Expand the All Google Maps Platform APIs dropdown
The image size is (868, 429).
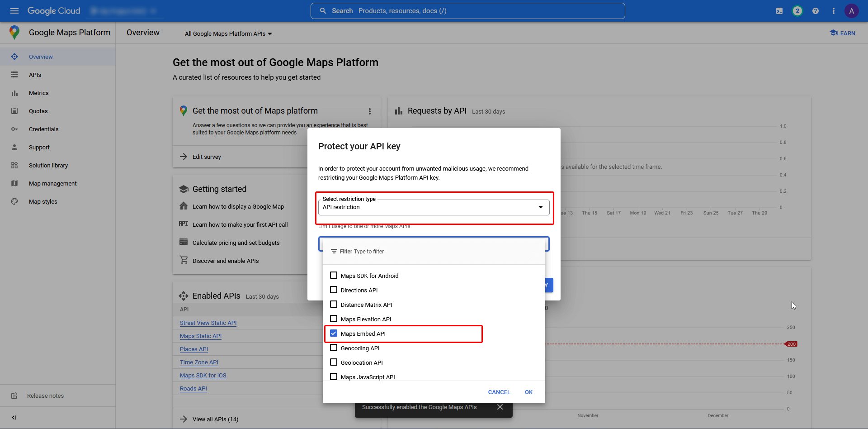[x=227, y=33]
